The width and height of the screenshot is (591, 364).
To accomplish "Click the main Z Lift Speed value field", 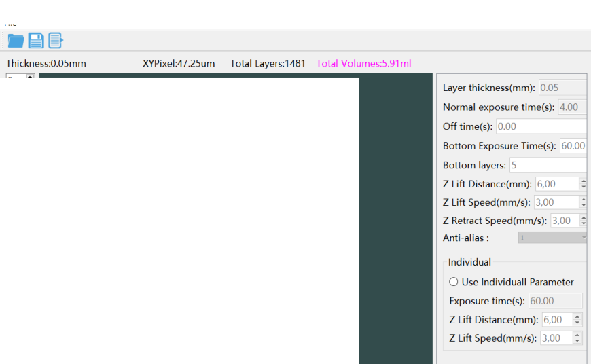I will click(556, 202).
